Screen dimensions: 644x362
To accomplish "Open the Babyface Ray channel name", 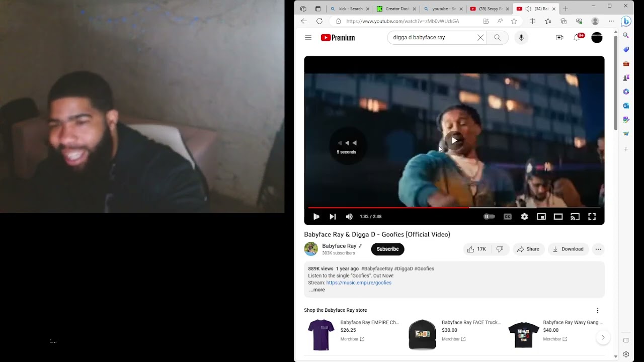I will point(339,246).
